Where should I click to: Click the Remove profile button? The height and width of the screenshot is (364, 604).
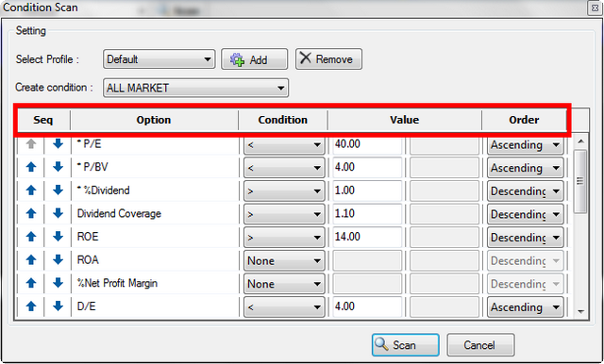pyautogui.click(x=328, y=59)
